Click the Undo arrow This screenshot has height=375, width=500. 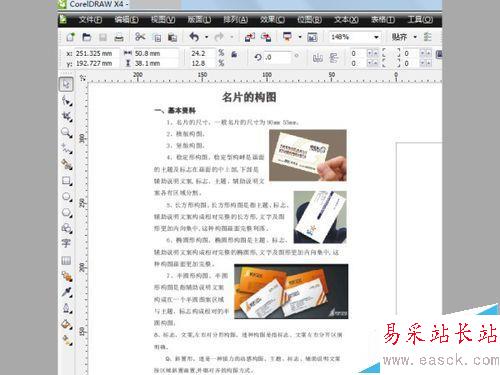[194, 37]
